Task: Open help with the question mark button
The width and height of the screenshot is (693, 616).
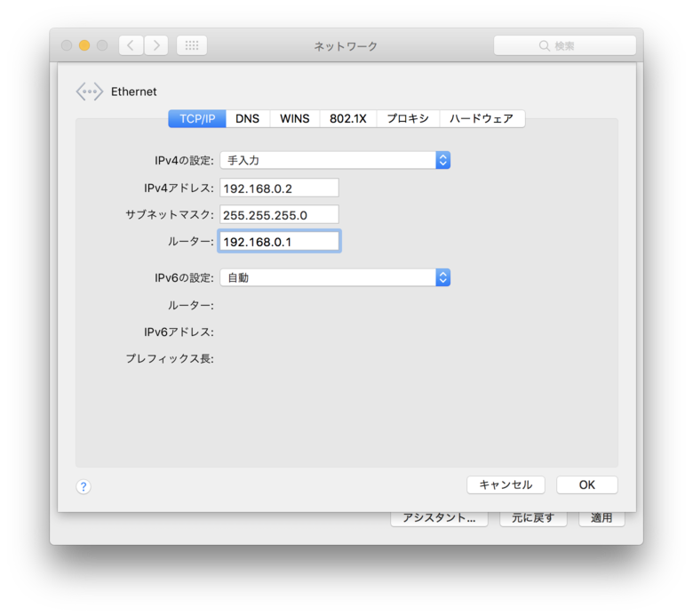Action: click(84, 486)
